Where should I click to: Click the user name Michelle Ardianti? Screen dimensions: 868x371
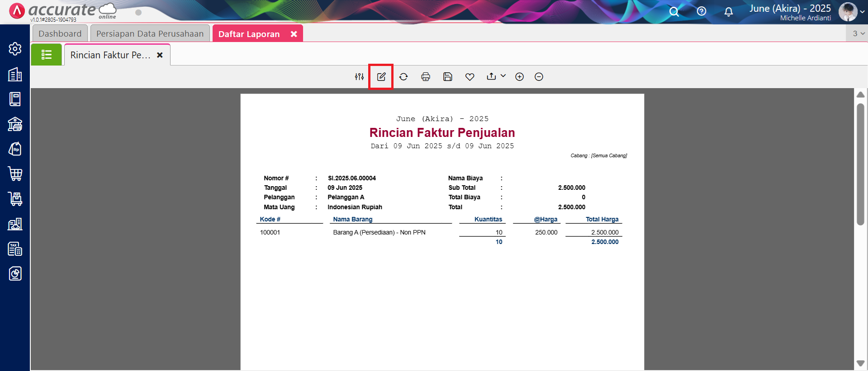(x=805, y=18)
